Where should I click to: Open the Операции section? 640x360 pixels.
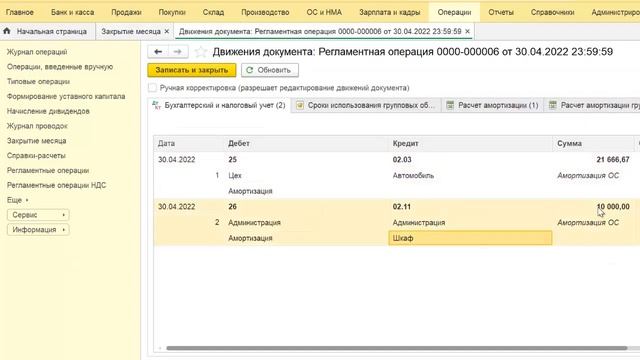point(454,12)
